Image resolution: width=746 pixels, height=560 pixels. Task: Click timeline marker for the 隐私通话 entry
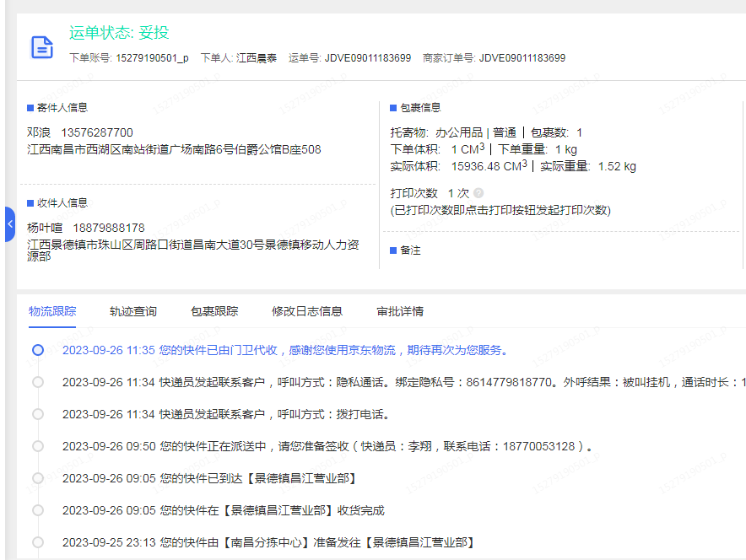click(38, 382)
